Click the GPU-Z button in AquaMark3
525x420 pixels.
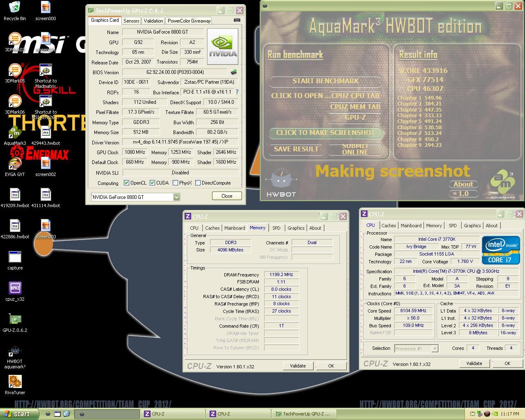[x=355, y=117]
